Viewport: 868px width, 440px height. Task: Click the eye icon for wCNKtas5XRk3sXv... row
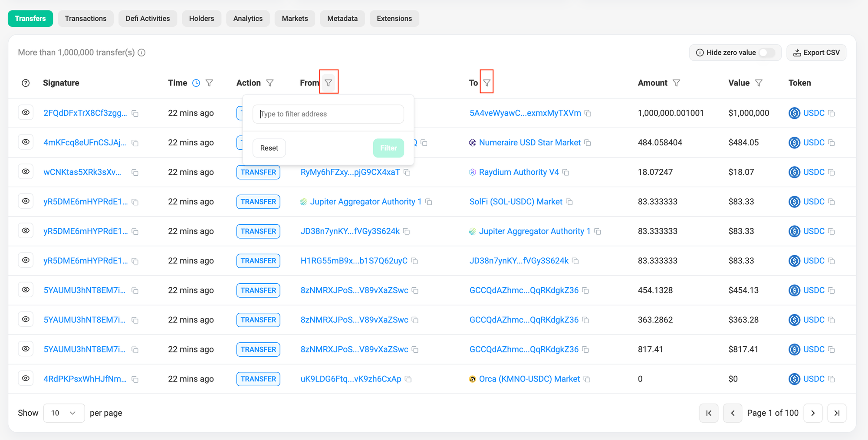(26, 171)
